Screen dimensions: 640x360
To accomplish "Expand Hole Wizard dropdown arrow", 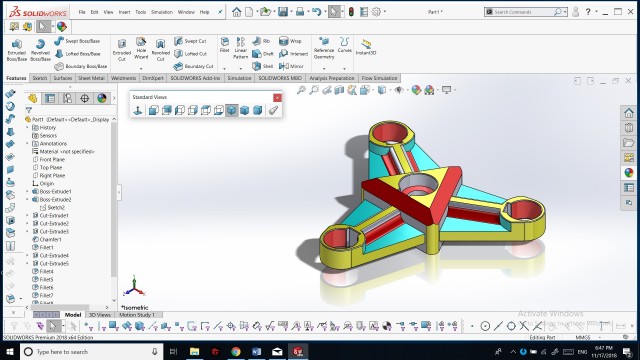I will [141, 69].
